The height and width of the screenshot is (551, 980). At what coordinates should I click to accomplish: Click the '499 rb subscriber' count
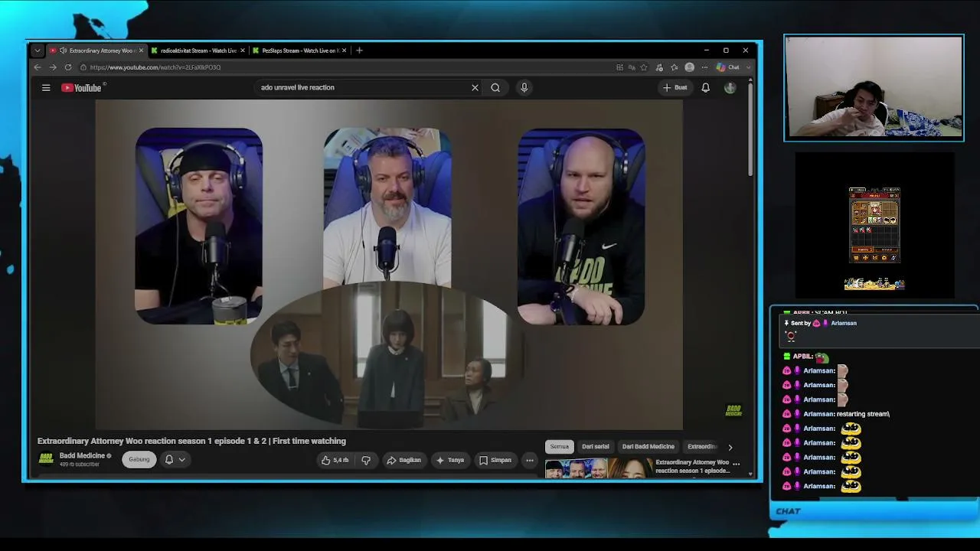pos(80,465)
